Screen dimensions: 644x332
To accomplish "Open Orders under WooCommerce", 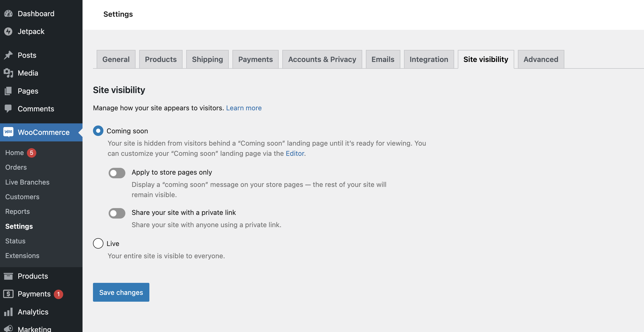I will pos(16,167).
